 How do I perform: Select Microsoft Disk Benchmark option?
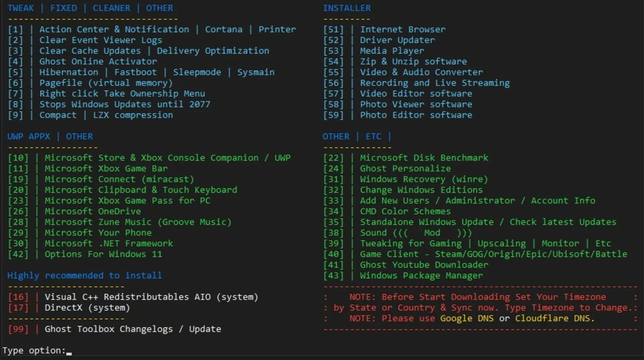coord(406,158)
